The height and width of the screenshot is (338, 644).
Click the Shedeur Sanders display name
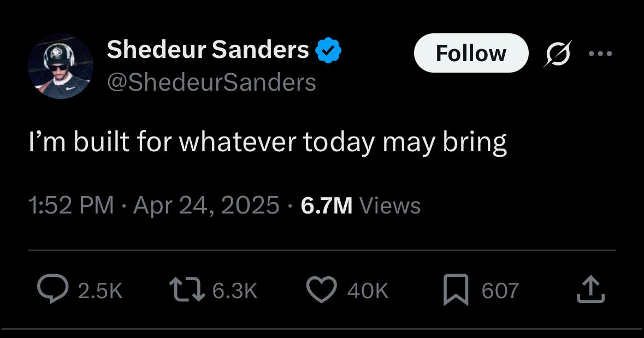pyautogui.click(x=208, y=49)
